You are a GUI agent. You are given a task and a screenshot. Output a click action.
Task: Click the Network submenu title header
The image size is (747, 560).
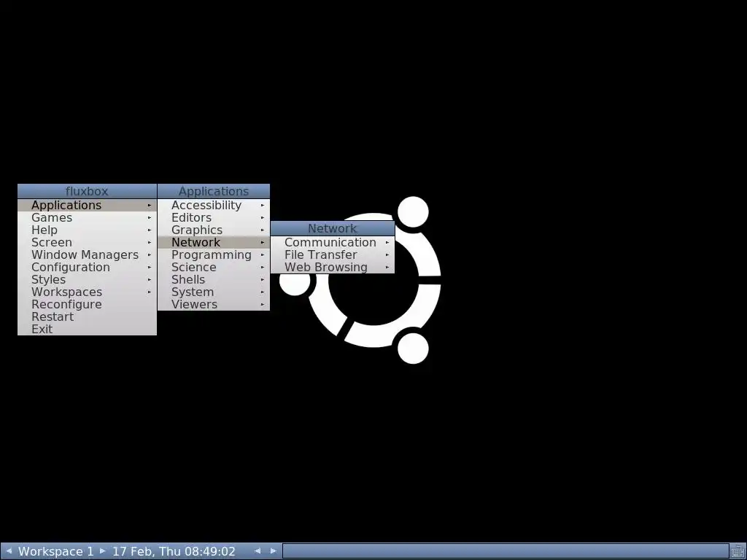pyautogui.click(x=333, y=228)
